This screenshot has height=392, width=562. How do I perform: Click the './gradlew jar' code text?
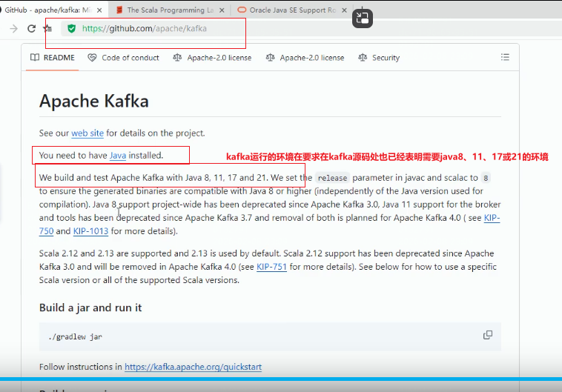(x=76, y=337)
